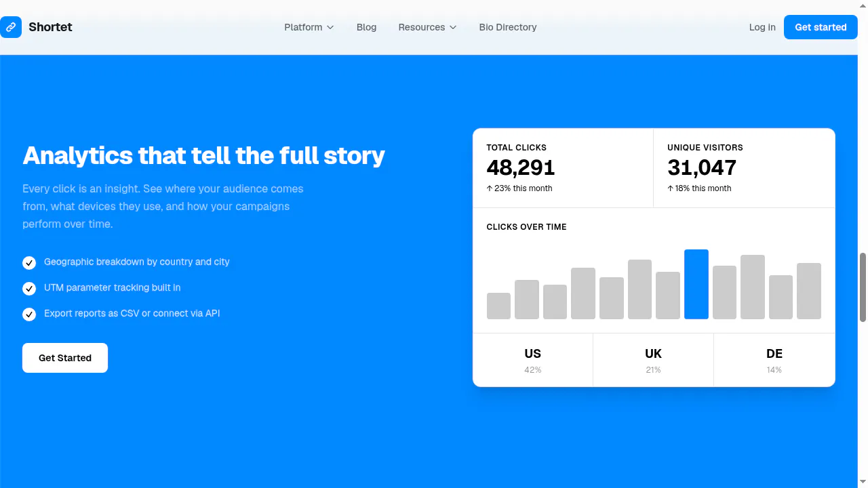The width and height of the screenshot is (868, 488).
Task: Go to Bio Directory
Action: [x=508, y=27]
